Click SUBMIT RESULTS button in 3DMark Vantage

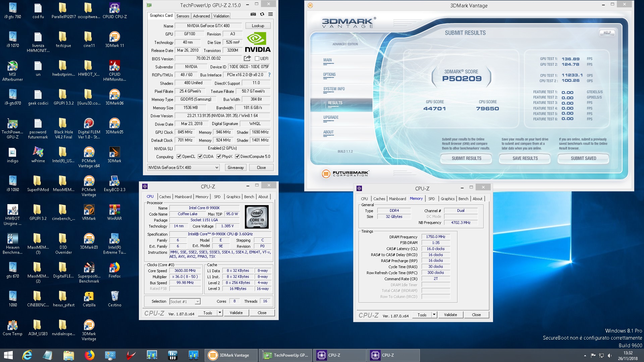click(466, 158)
